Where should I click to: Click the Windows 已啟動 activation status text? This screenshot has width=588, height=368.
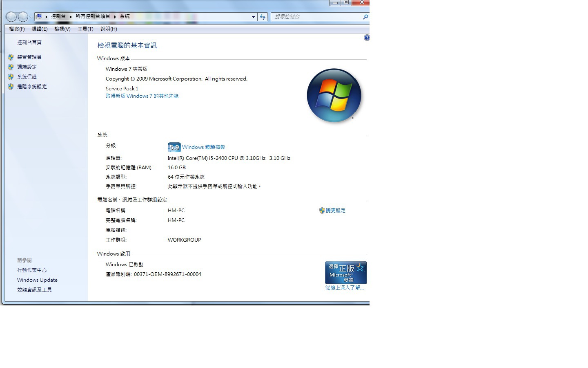[x=125, y=265]
